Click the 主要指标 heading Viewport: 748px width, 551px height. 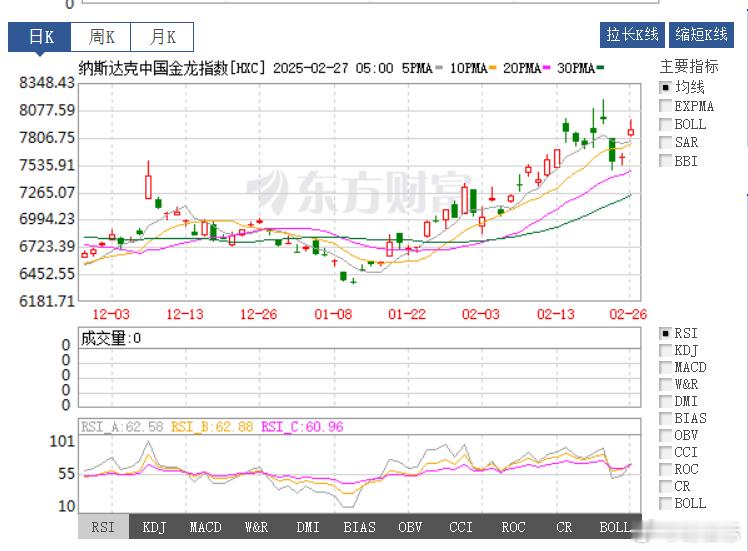tap(689, 67)
